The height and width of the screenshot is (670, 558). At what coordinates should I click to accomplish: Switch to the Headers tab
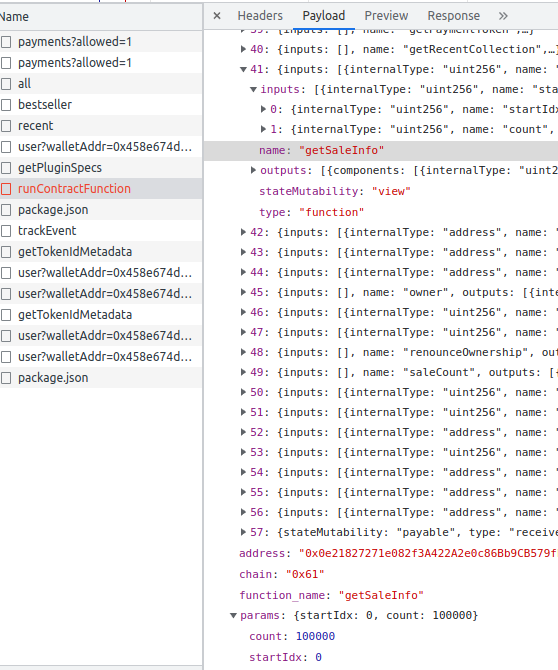pyautogui.click(x=260, y=16)
